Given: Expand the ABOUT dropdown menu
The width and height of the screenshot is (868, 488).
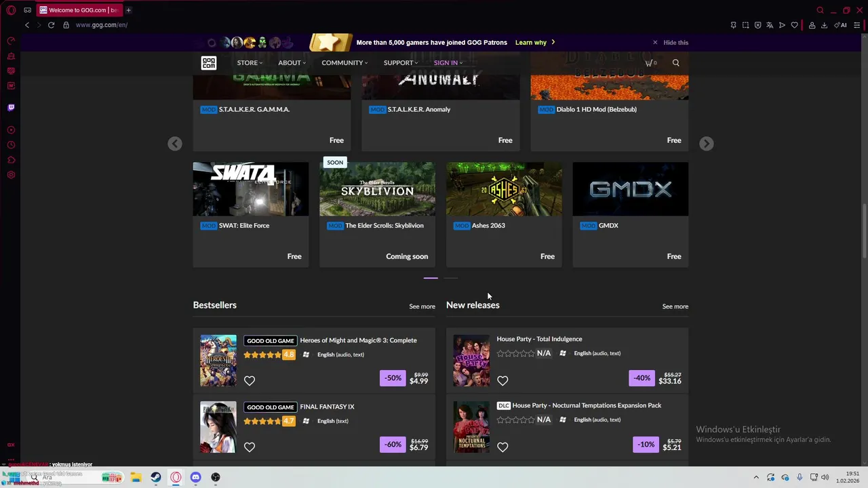Looking at the screenshot, I should [292, 62].
